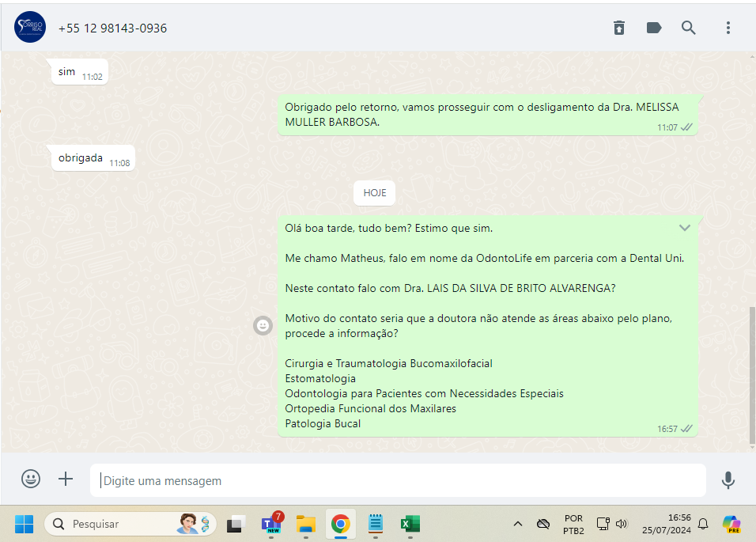
Task: Click 'Estomatologia' in the message
Action: click(x=320, y=378)
